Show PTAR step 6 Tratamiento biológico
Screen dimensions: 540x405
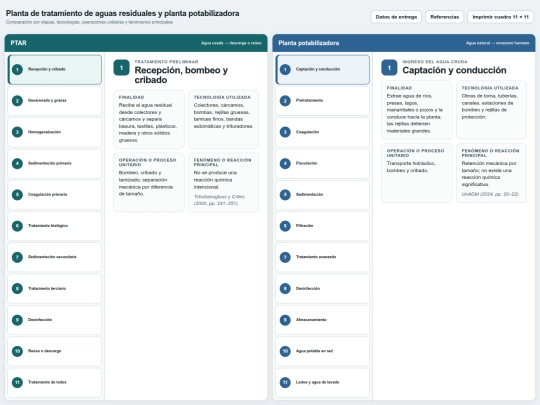tap(55, 226)
